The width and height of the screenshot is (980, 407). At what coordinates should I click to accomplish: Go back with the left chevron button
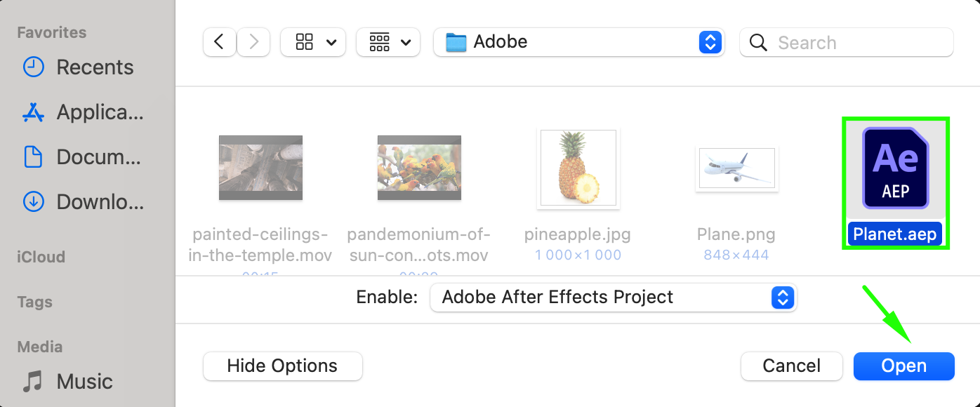(219, 42)
